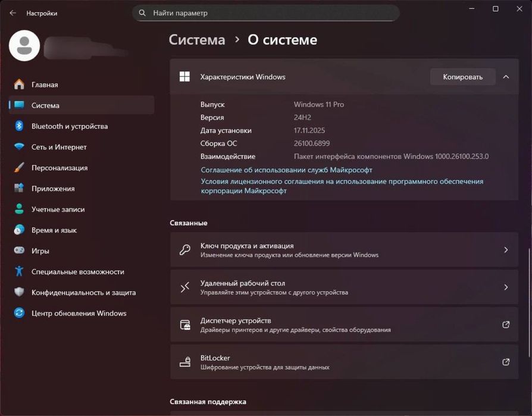Click the Конфиденциальность и защита shield icon
This screenshot has width=532, height=416.
click(19, 292)
